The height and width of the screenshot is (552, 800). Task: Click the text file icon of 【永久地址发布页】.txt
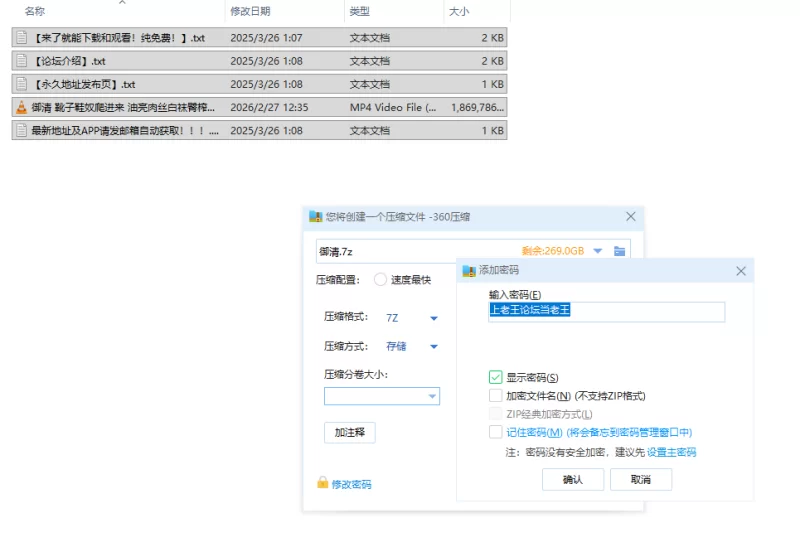[21, 84]
